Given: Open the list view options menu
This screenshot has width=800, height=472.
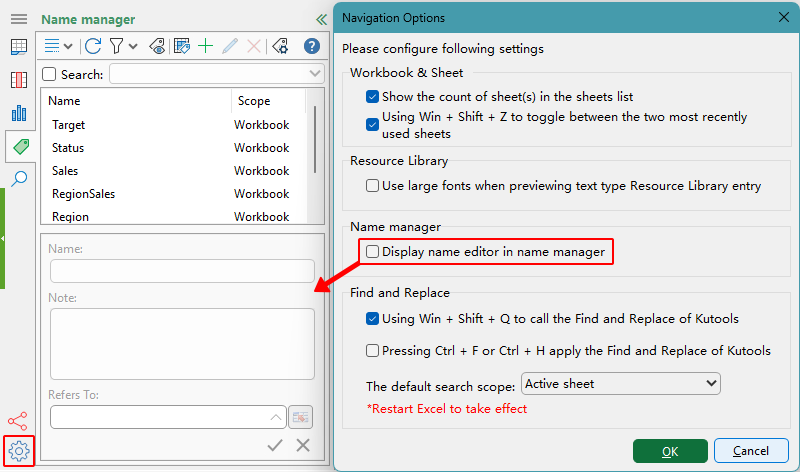Looking at the screenshot, I should [58, 46].
